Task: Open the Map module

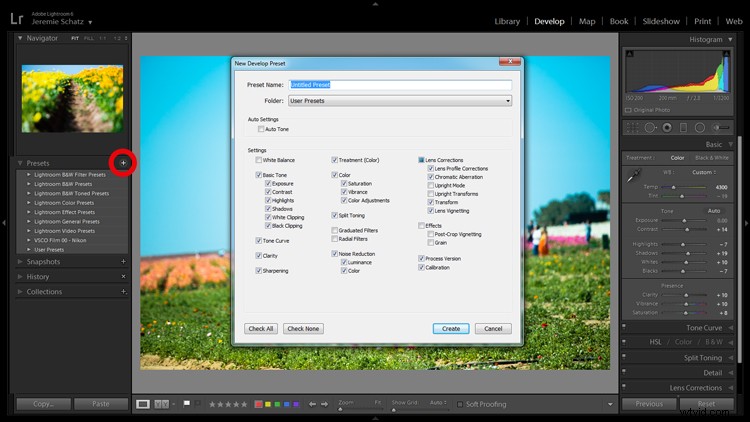Action: (587, 22)
